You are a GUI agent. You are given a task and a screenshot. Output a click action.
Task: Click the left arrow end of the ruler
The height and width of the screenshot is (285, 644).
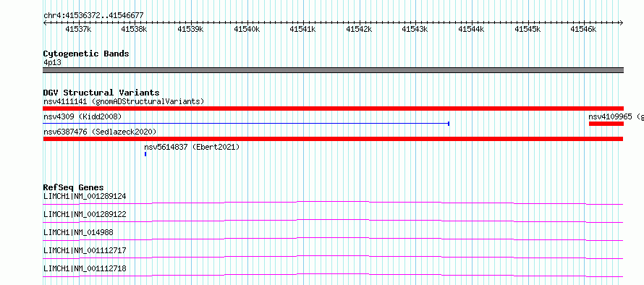pos(45,22)
